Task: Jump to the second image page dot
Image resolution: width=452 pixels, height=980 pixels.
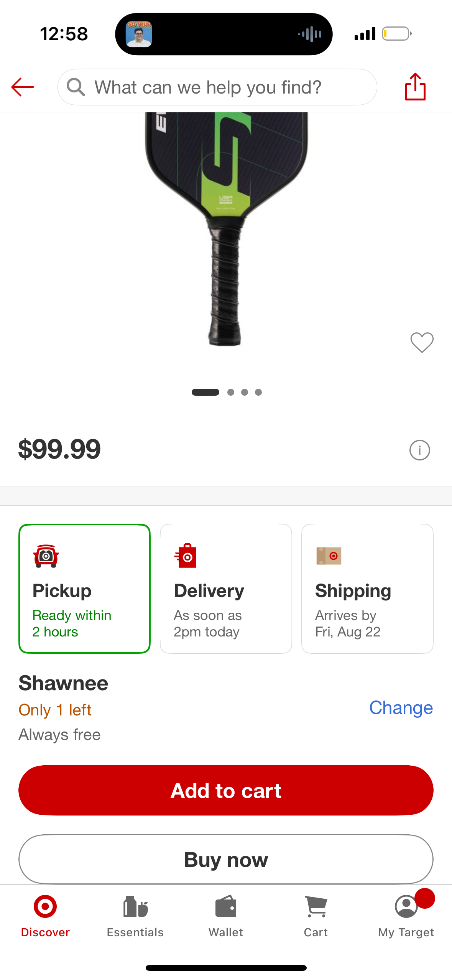Action: (231, 392)
